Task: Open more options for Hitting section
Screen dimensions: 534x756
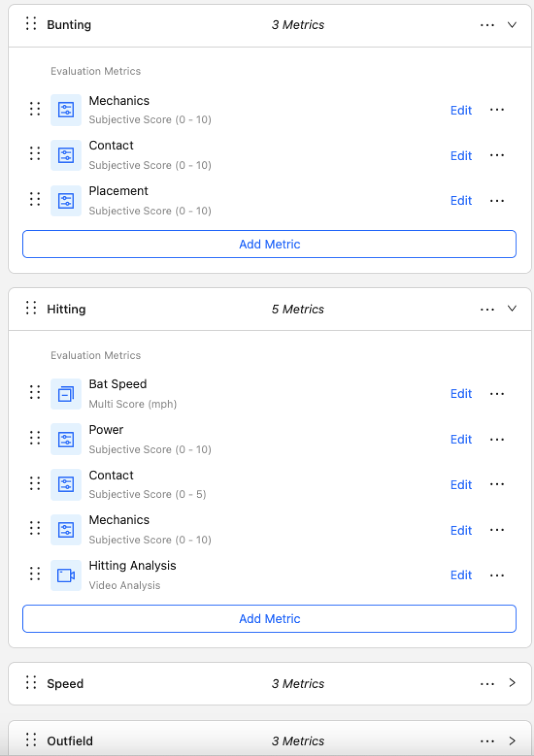Action: [487, 309]
